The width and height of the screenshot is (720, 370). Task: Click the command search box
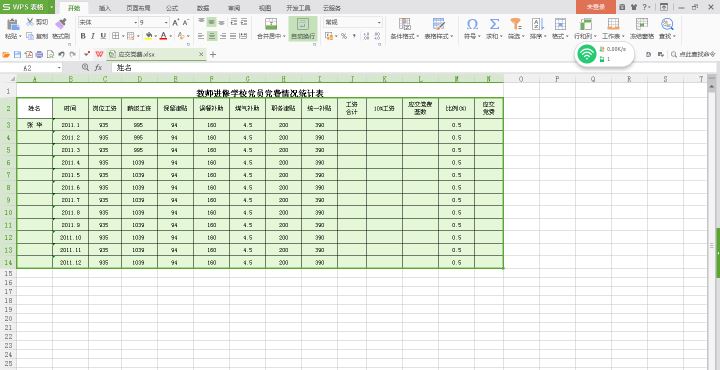click(x=693, y=54)
